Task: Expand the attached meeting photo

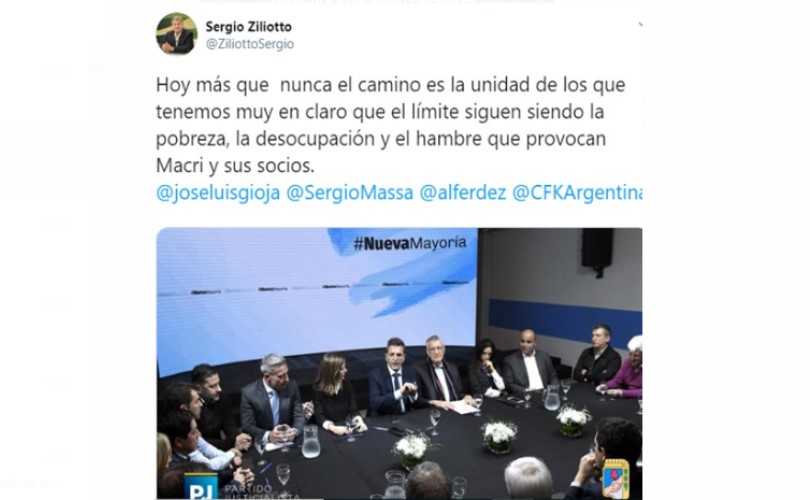Action: point(399,363)
